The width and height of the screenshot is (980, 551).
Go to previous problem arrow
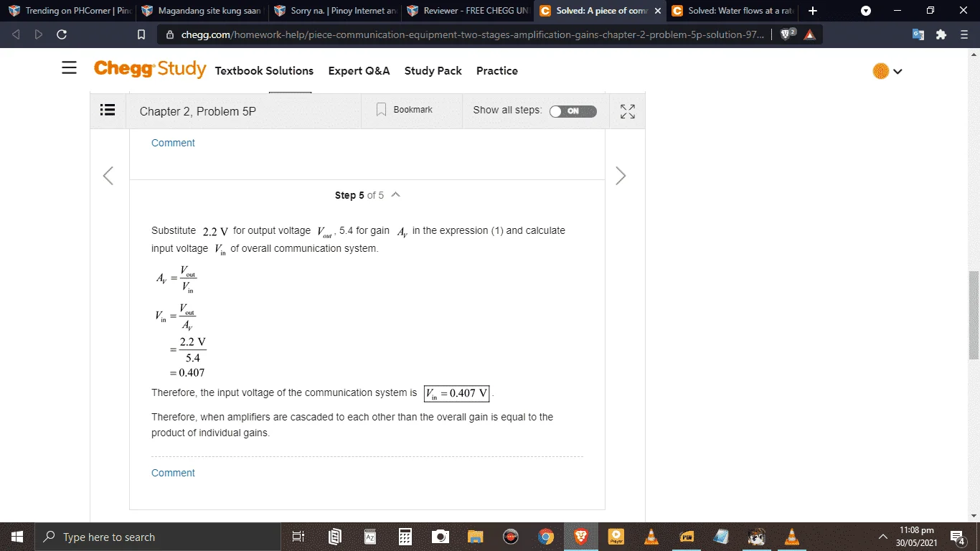tap(108, 176)
